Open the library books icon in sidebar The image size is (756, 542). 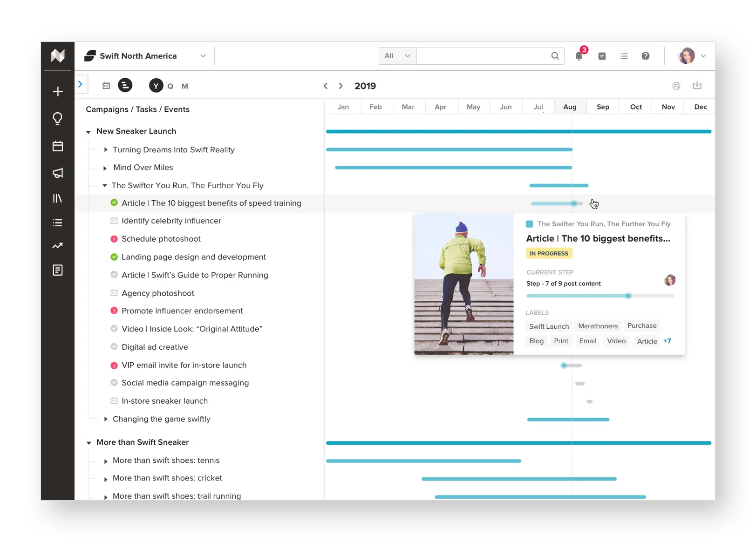tap(58, 198)
